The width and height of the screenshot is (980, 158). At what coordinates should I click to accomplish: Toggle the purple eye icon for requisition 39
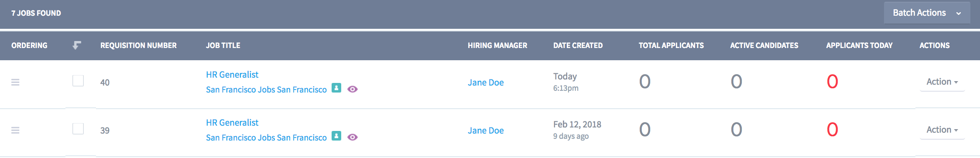click(x=353, y=137)
